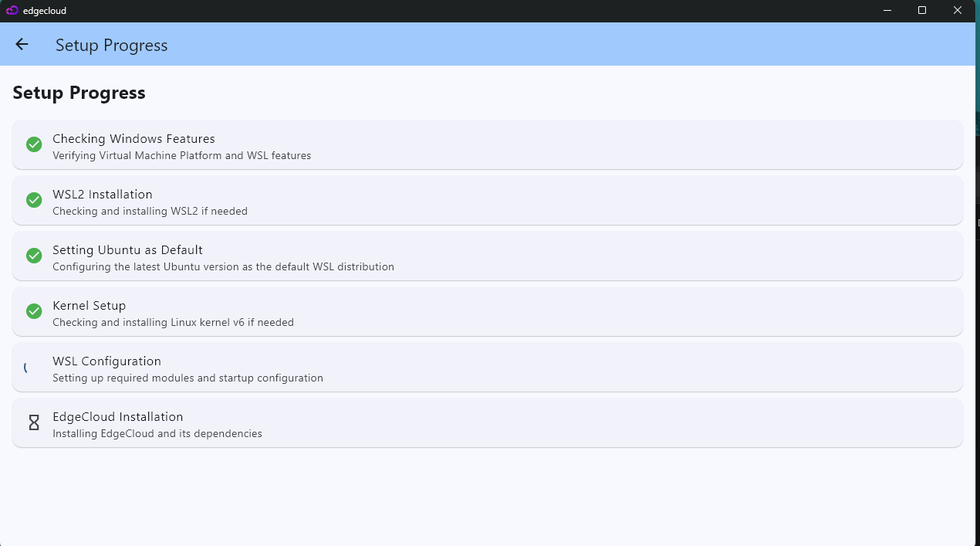The image size is (980, 546).
Task: Select the 'Kernel Setup' step title
Action: (x=89, y=306)
